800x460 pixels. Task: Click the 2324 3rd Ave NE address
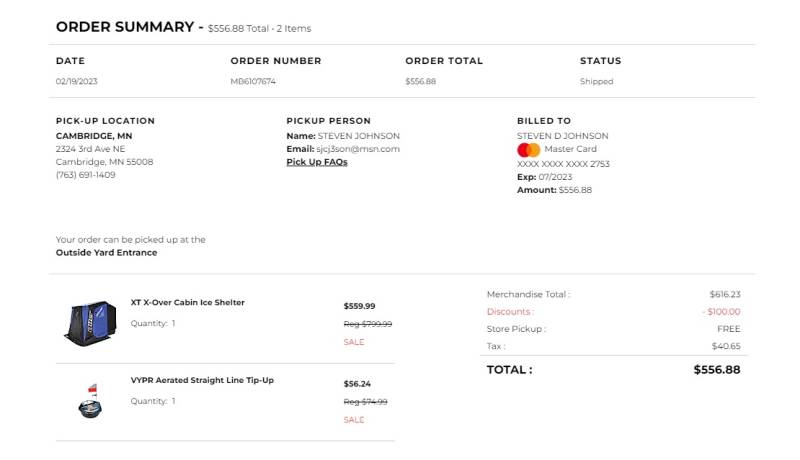tap(90, 149)
